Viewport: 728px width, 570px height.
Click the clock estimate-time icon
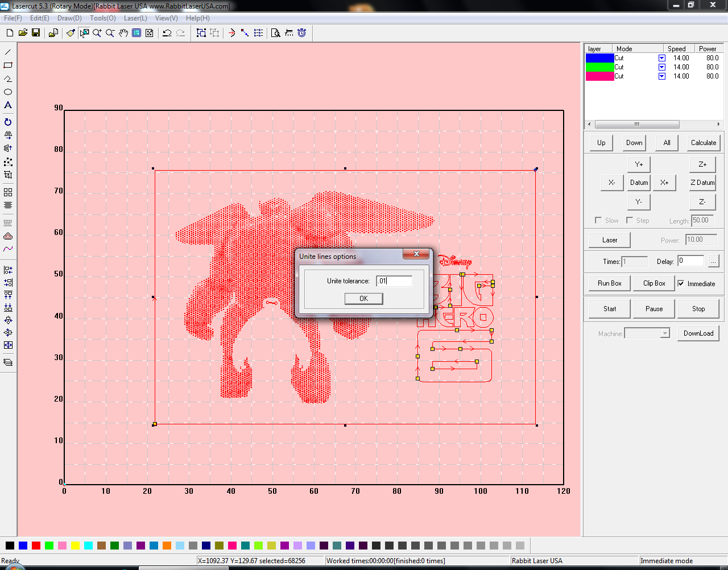tap(302, 33)
